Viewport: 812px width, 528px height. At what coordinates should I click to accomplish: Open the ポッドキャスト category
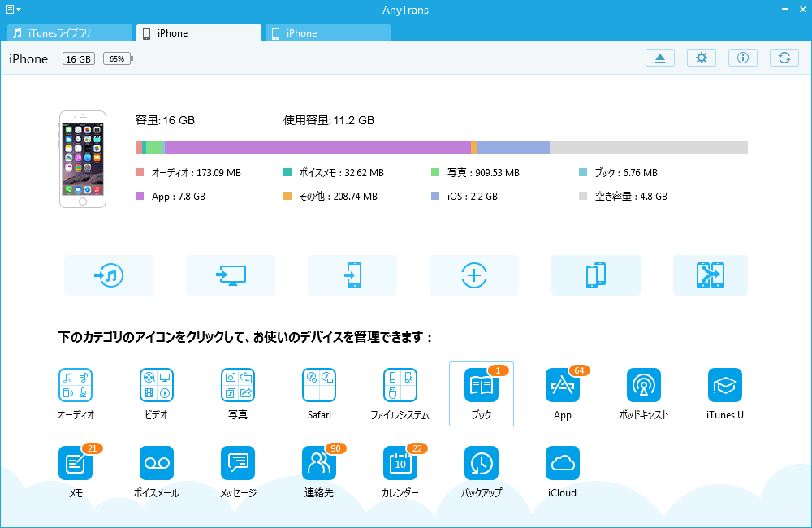(x=644, y=385)
